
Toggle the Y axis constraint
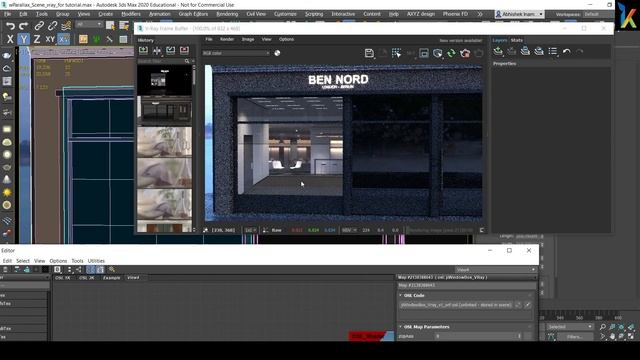click(24, 39)
